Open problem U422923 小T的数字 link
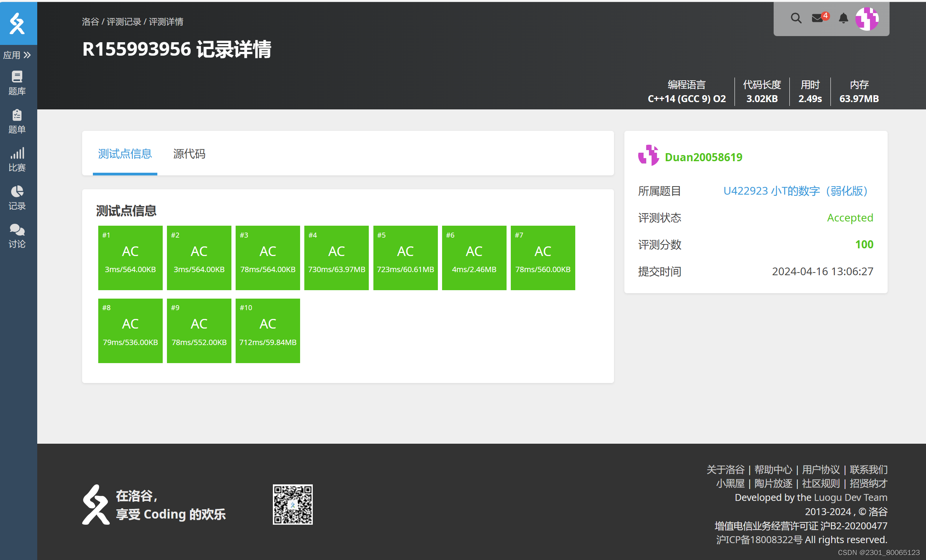This screenshot has height=560, width=926. click(x=796, y=191)
